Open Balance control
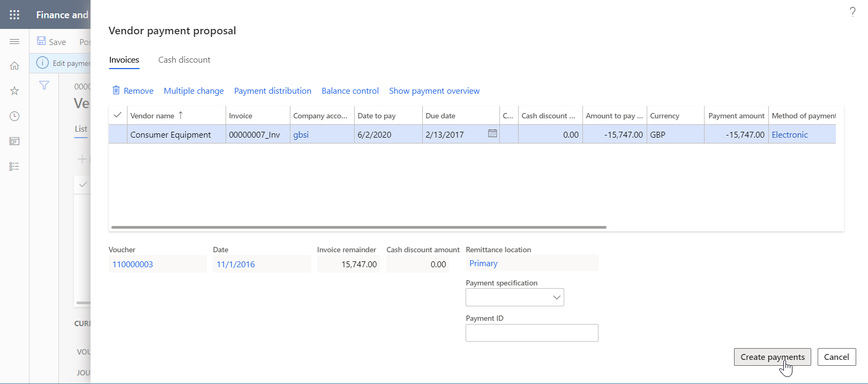Viewport: 868px width, 384px height. tap(350, 91)
